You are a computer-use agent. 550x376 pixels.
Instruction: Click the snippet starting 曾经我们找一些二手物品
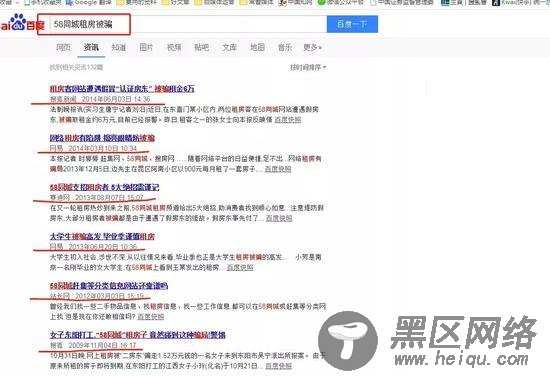click(x=188, y=311)
